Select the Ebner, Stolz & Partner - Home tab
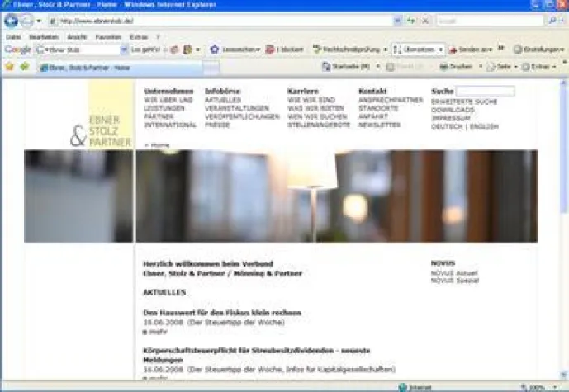 click(x=120, y=68)
